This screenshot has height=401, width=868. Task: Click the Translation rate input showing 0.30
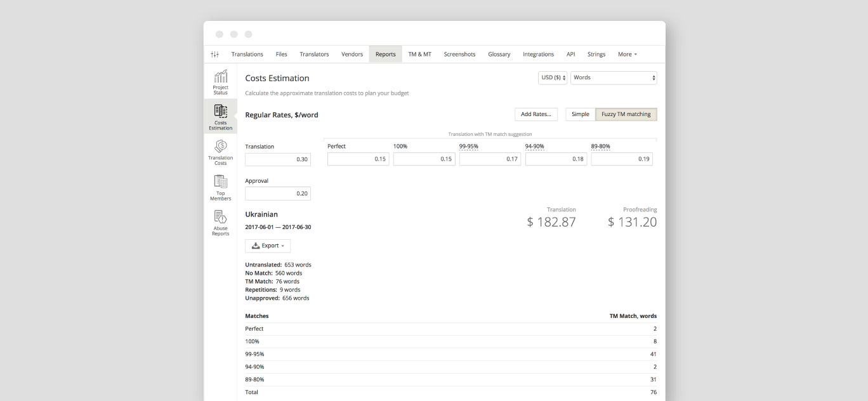pyautogui.click(x=278, y=159)
